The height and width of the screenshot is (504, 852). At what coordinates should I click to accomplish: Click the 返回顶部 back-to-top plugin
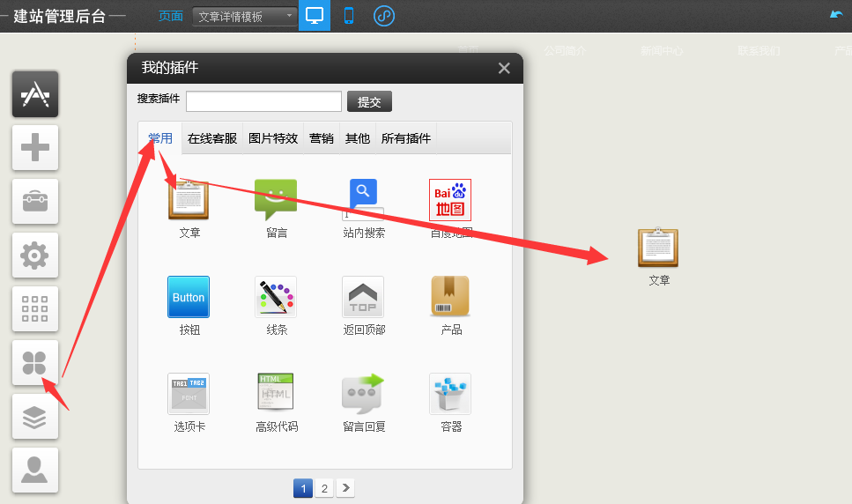click(363, 297)
